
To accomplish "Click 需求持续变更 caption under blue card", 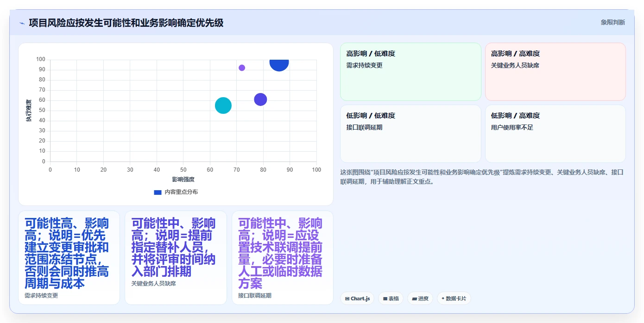I will coord(41,295).
